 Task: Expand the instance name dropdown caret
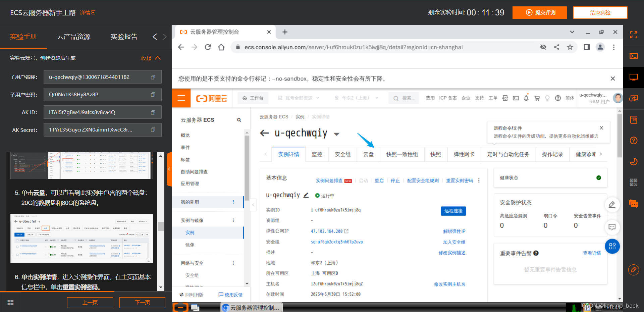coord(336,134)
